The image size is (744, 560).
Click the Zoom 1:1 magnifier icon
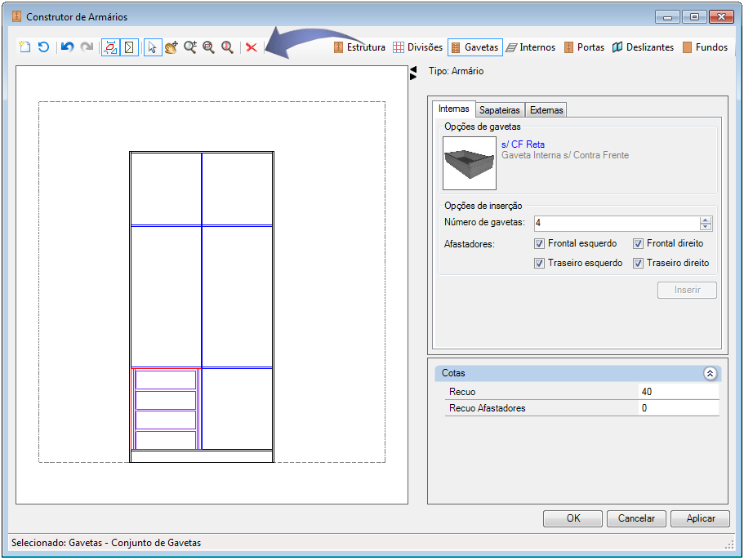(x=227, y=47)
